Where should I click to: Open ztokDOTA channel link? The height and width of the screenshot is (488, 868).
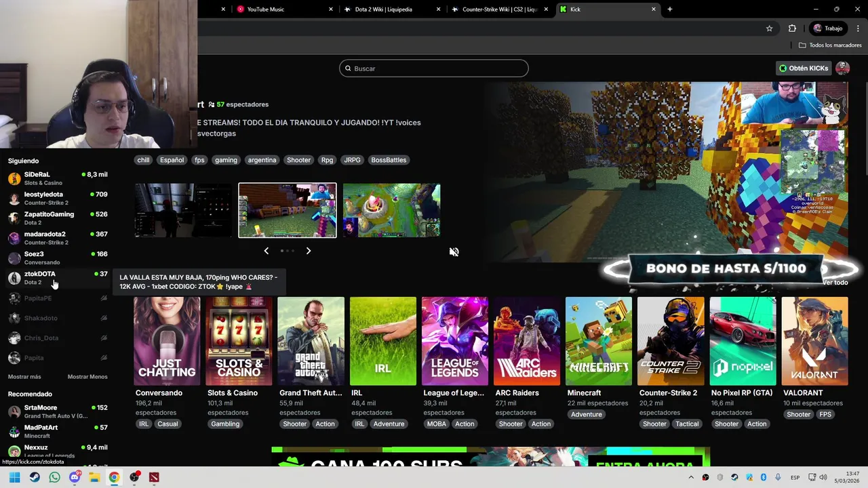pos(57,278)
